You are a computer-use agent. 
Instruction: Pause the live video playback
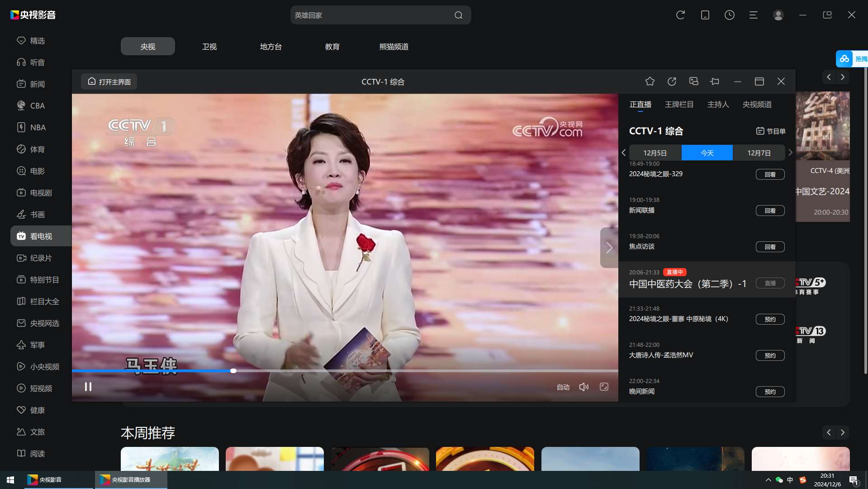click(88, 387)
